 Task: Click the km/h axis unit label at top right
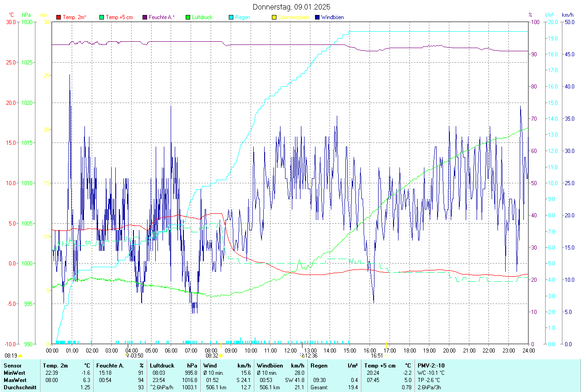[x=568, y=15]
